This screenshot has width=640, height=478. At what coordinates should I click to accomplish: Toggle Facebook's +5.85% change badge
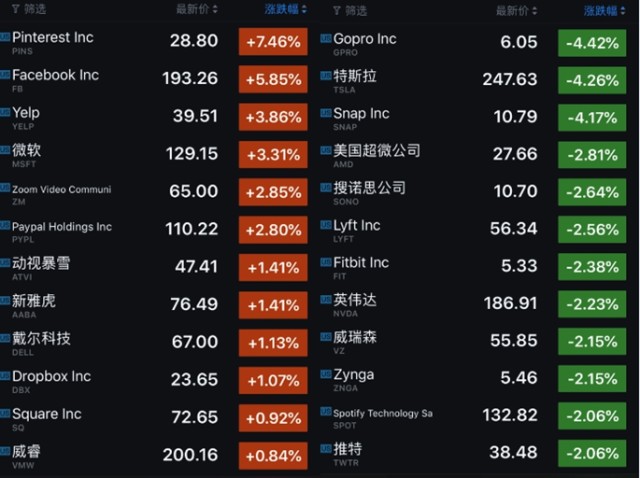click(272, 81)
